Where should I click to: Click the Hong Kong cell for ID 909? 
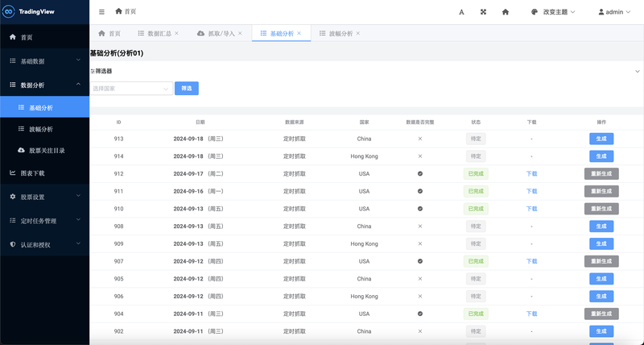(364, 243)
